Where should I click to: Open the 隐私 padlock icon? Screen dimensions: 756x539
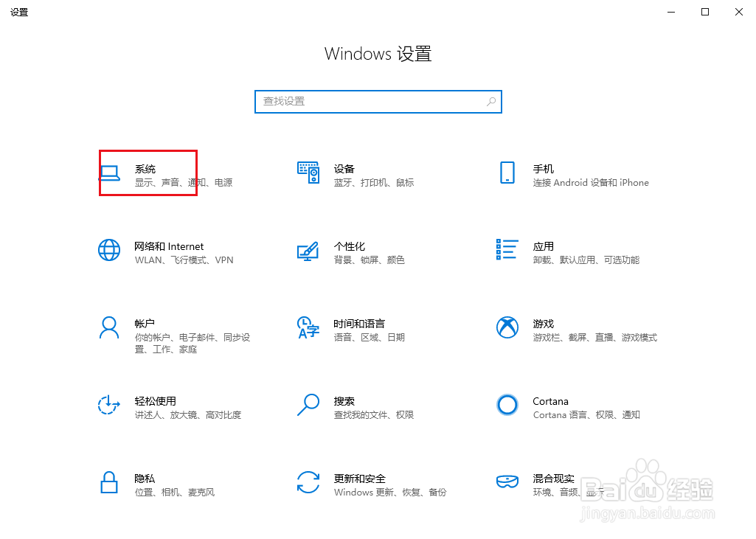(109, 482)
